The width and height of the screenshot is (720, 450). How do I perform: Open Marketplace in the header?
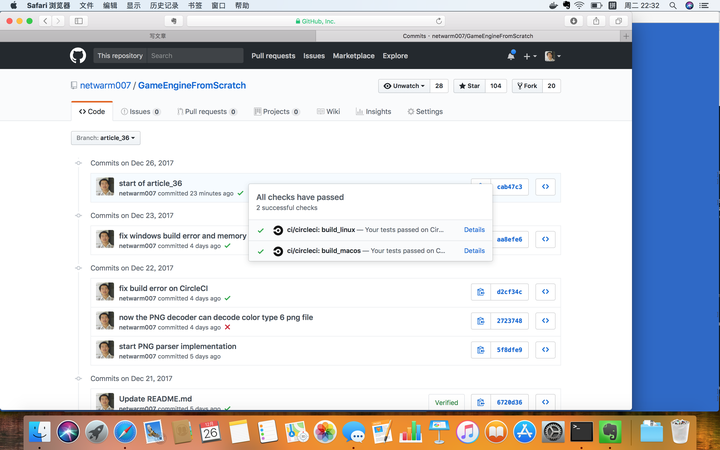coord(354,56)
